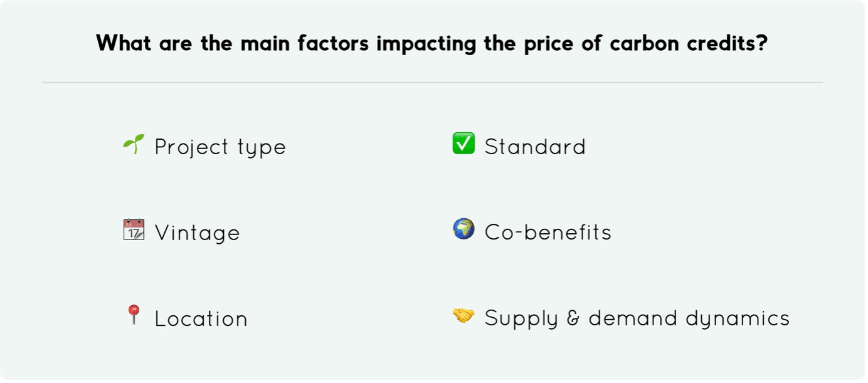The height and width of the screenshot is (383, 868).
Task: Click the calendar icon next to Vintage
Action: click(x=134, y=229)
